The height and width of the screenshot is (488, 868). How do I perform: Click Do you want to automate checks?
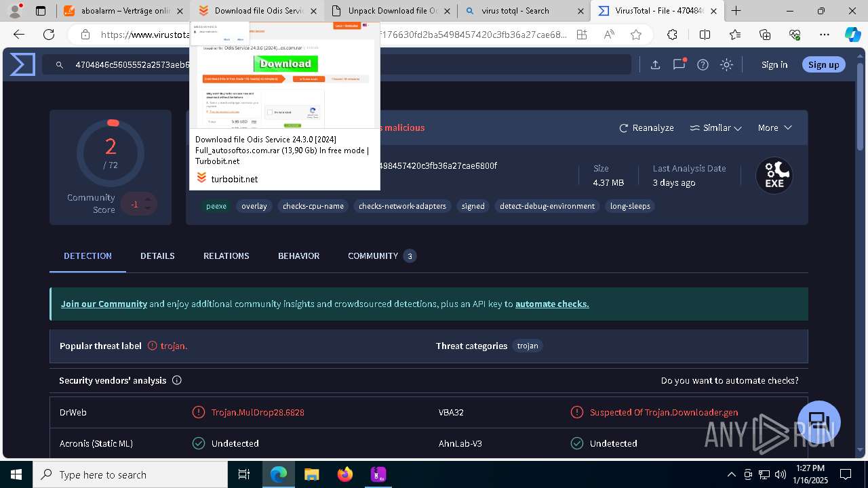tap(730, 380)
